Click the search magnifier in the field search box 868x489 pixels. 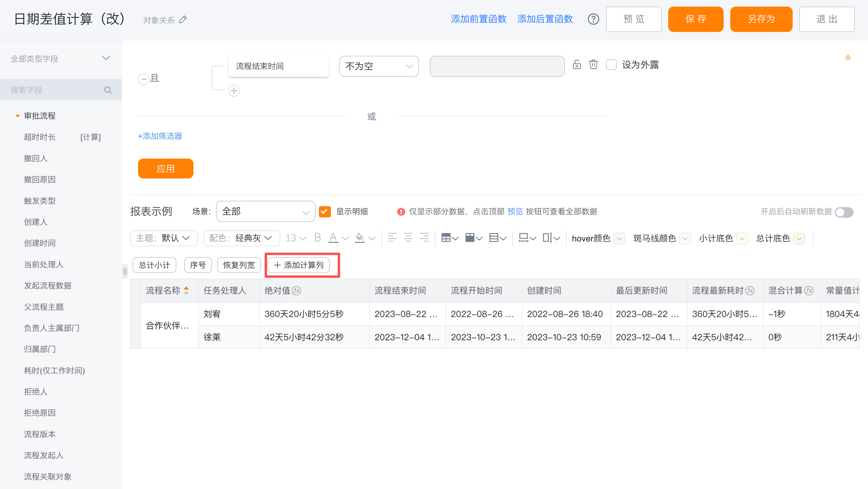(108, 90)
